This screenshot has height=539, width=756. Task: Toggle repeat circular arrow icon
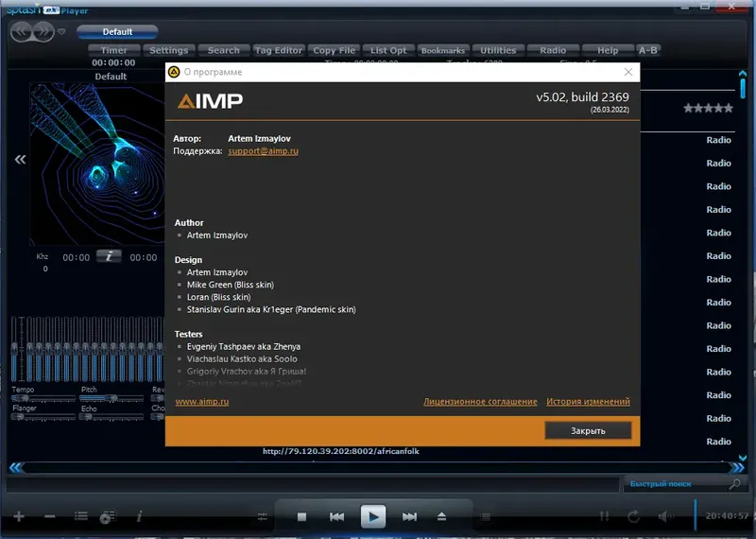pyautogui.click(x=633, y=516)
